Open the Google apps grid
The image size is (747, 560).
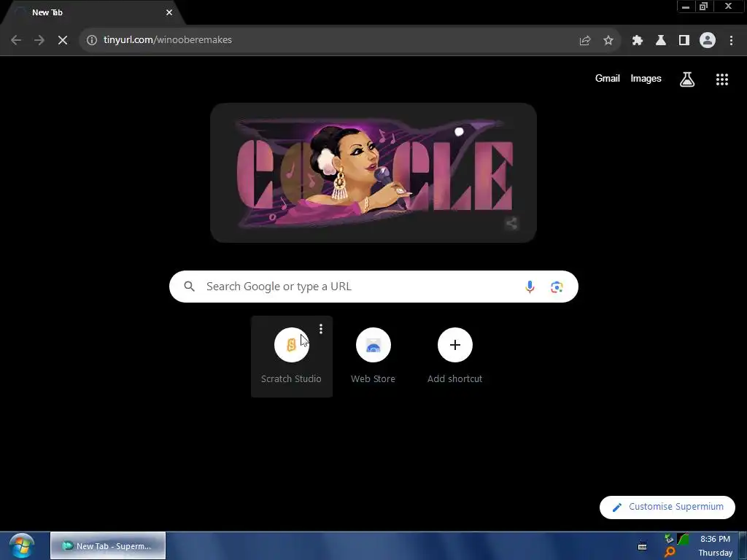(722, 79)
